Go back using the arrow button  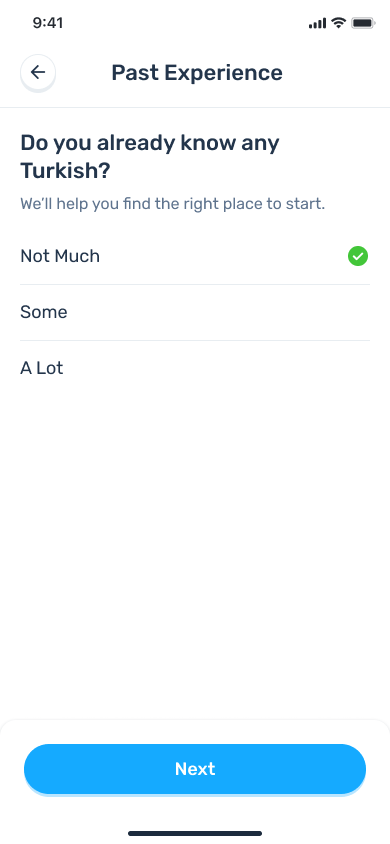38,72
